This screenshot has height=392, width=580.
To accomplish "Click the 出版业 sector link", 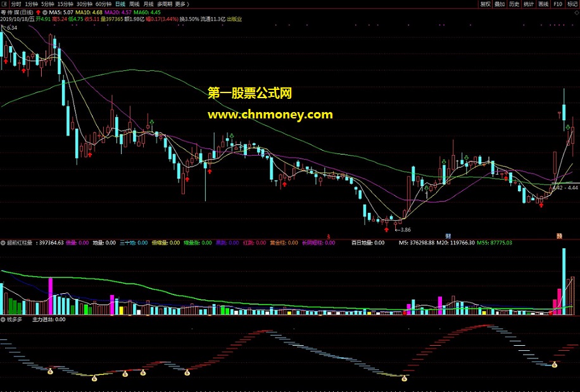I will click(234, 19).
